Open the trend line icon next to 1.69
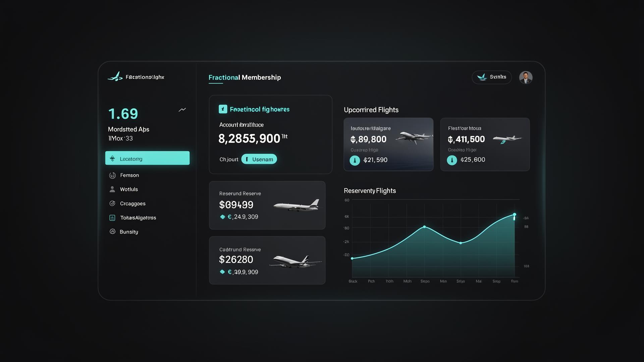The image size is (644, 362). tap(182, 110)
